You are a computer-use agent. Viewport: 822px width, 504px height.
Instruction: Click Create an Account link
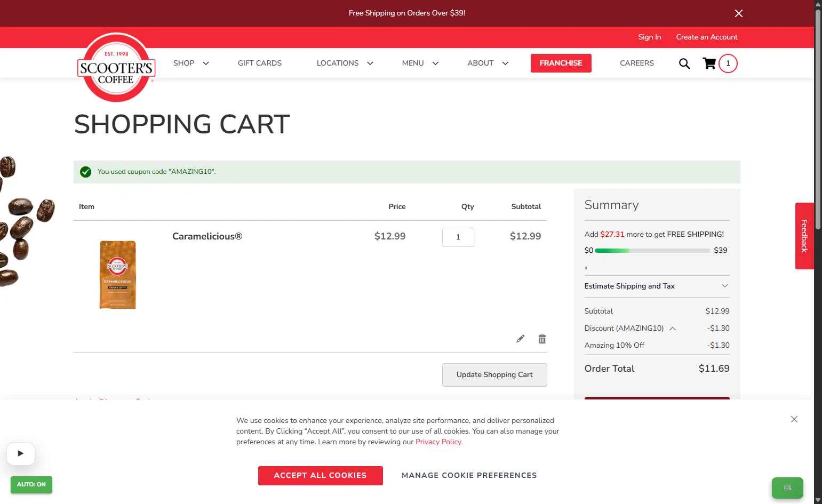point(707,37)
